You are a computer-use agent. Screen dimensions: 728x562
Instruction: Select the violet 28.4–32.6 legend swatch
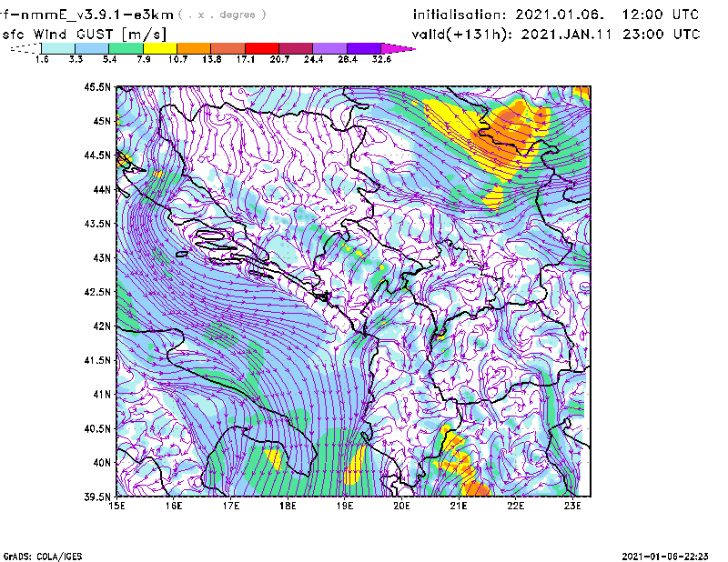click(364, 48)
